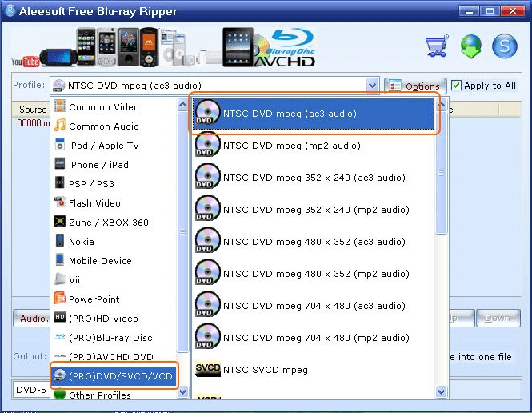Click the category list scrollbar thumb

coord(182,231)
